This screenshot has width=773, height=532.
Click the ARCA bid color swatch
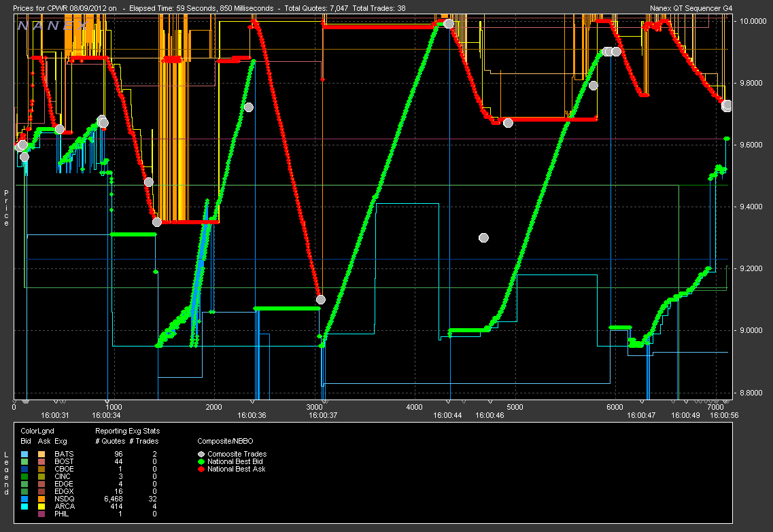pyautogui.click(x=24, y=506)
